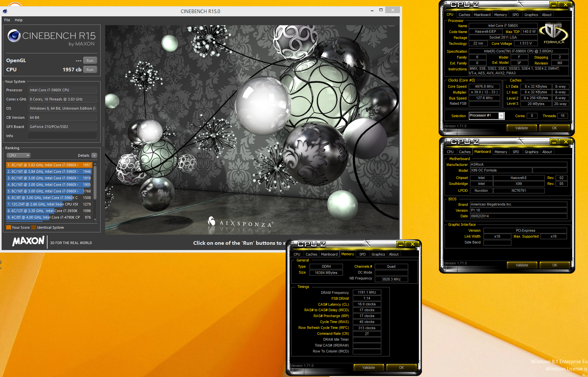Select Caches tab in CPU-Z Memory window

click(311, 254)
